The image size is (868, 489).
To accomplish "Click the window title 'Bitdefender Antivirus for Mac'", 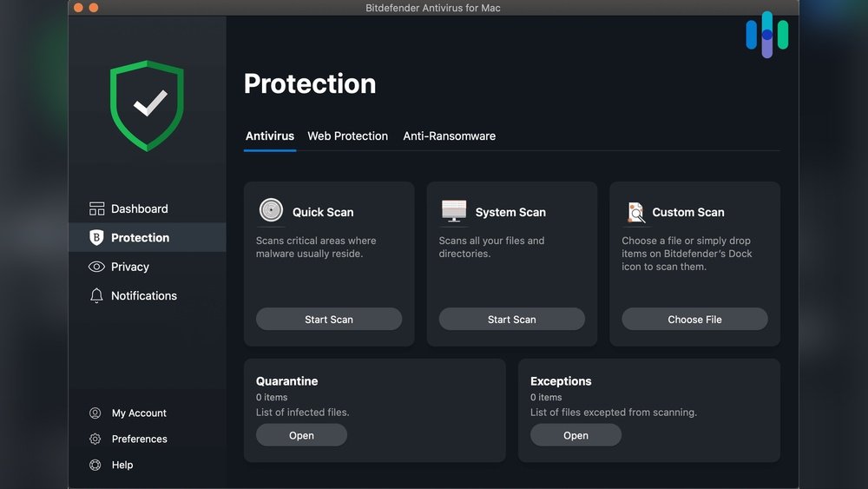I will 433,8.
